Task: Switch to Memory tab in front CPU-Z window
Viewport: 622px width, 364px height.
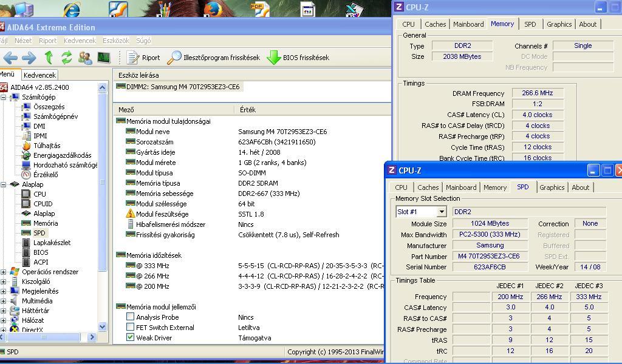Action: tap(495, 187)
